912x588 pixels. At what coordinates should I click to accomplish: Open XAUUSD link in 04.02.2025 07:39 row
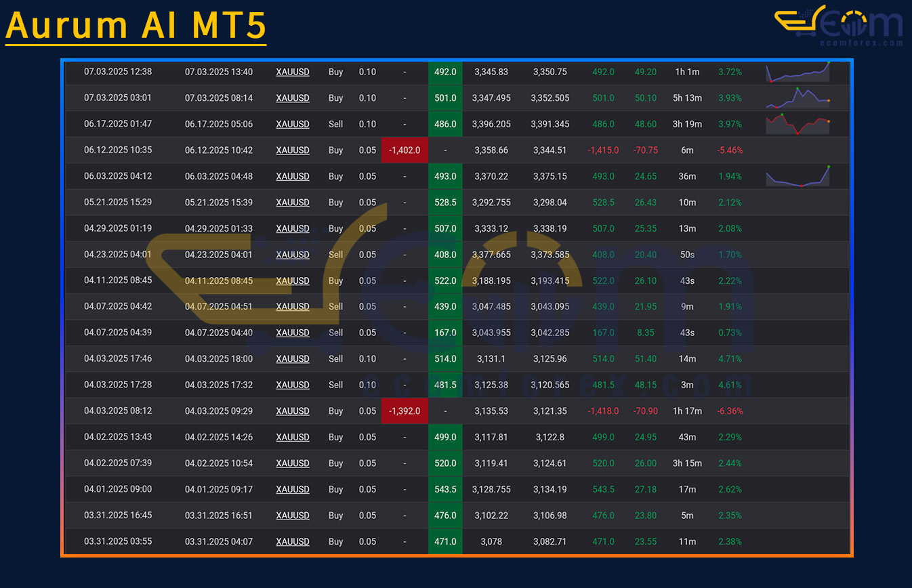coord(293,463)
